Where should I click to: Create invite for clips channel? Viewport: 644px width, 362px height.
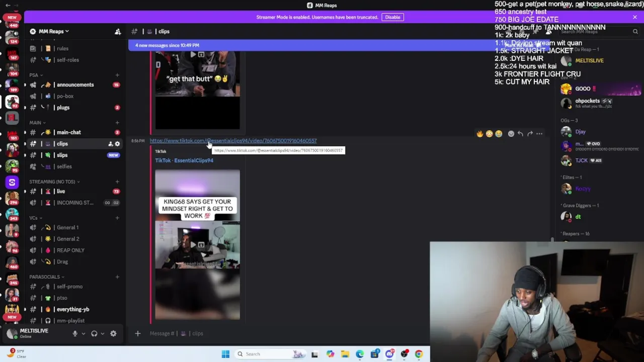tap(110, 144)
